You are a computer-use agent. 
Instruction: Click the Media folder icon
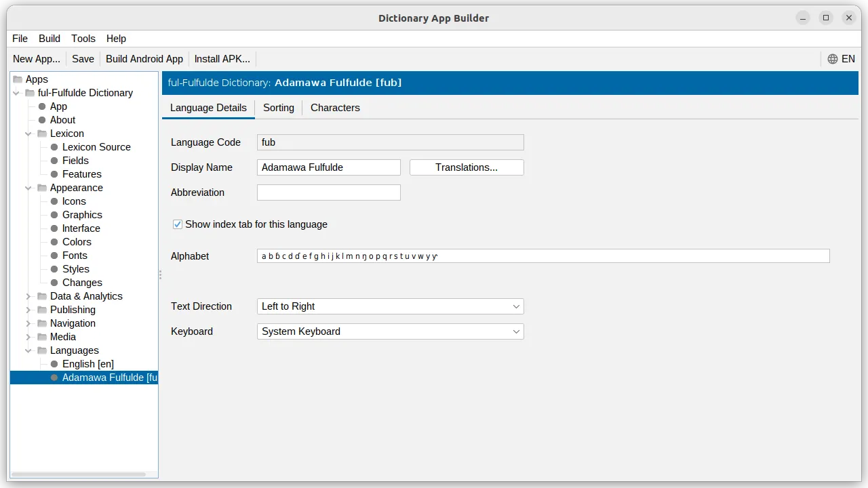(42, 337)
